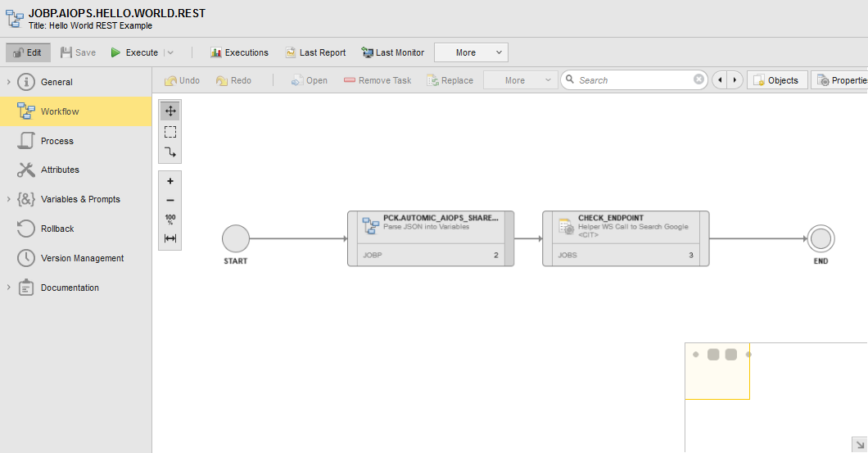
Task: Select the pan/move canvas tool
Action: click(170, 111)
